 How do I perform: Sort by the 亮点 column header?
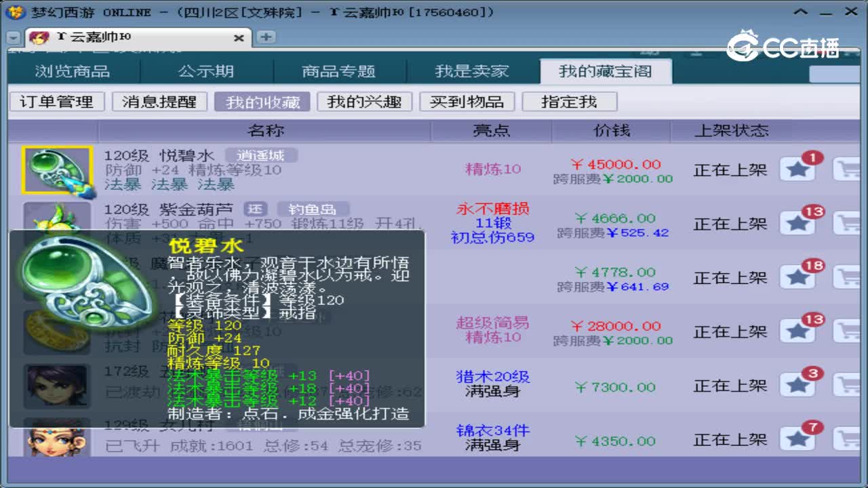(x=492, y=131)
